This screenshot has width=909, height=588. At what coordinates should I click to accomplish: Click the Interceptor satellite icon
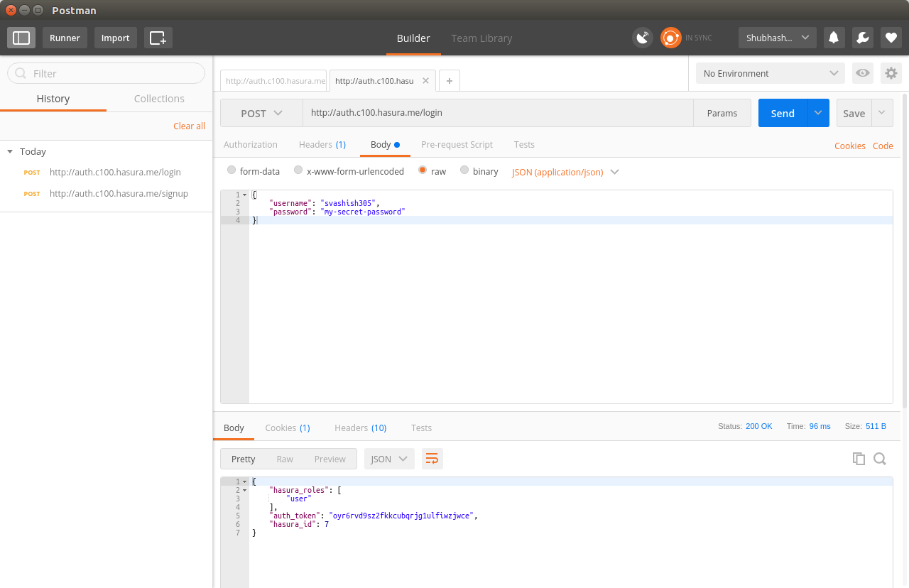coord(642,37)
